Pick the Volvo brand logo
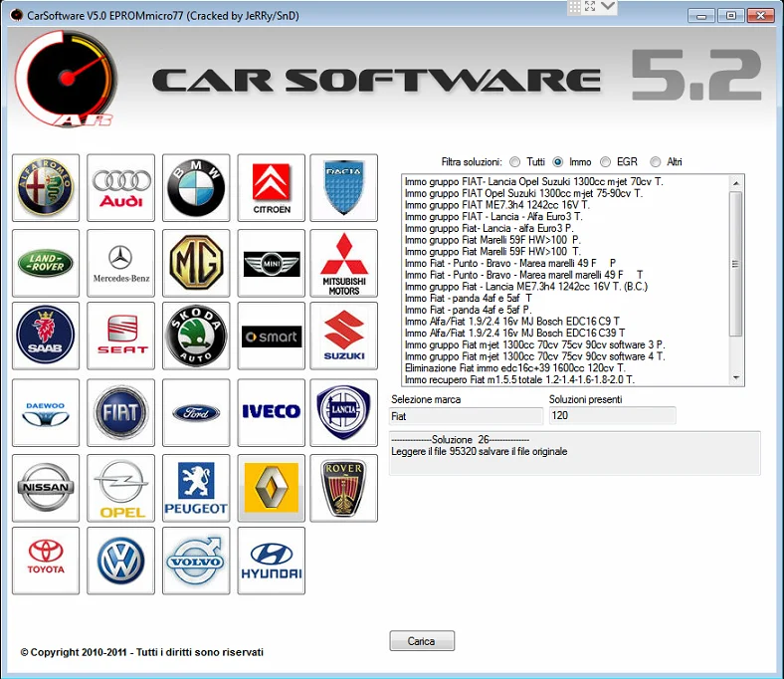The height and width of the screenshot is (679, 784). tap(196, 561)
